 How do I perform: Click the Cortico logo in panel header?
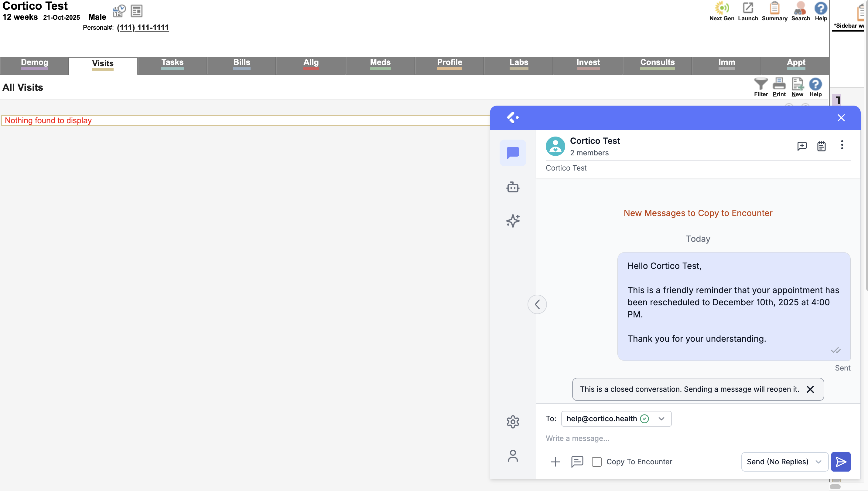(513, 118)
